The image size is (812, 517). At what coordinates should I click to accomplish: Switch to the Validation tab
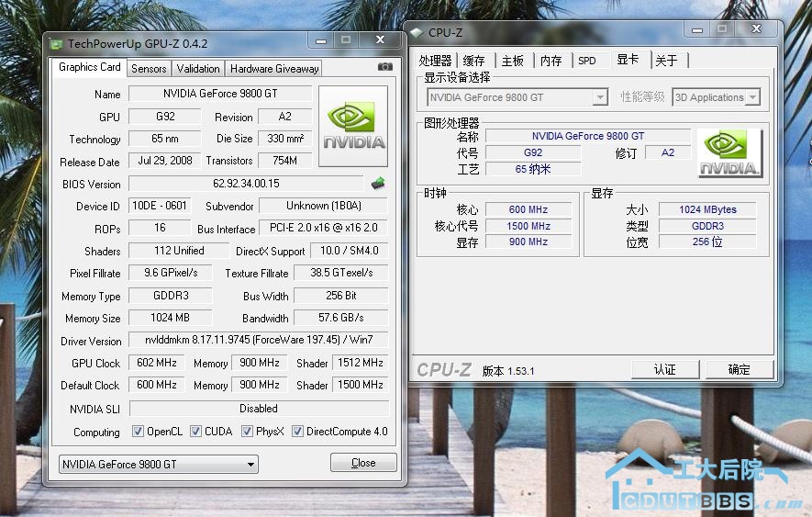[198, 69]
